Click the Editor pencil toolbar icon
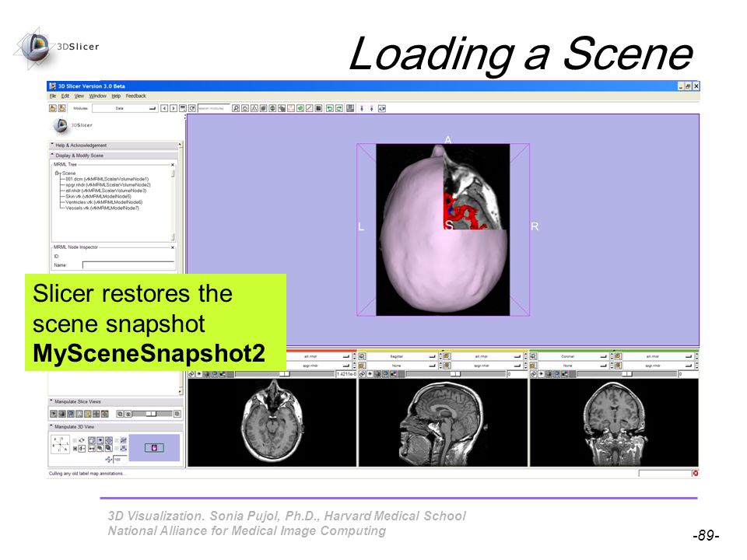The width and height of the screenshot is (747, 560). [x=309, y=108]
